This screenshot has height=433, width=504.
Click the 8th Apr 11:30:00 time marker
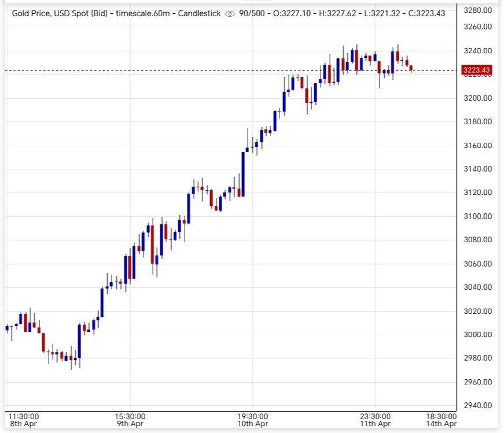pyautogui.click(x=24, y=419)
